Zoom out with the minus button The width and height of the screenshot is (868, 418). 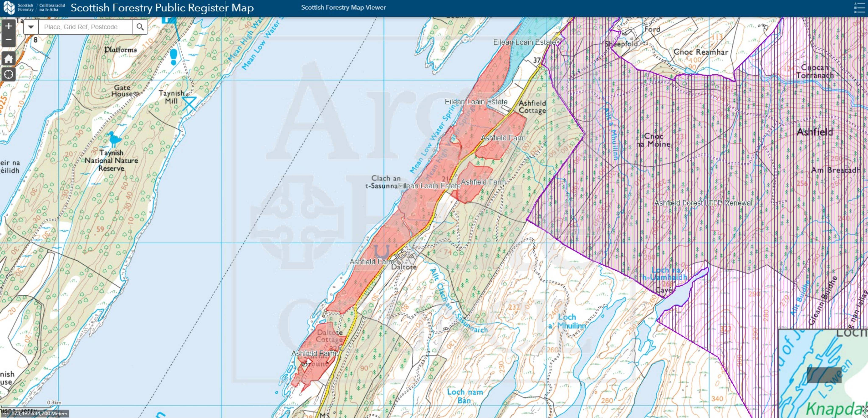(x=8, y=40)
